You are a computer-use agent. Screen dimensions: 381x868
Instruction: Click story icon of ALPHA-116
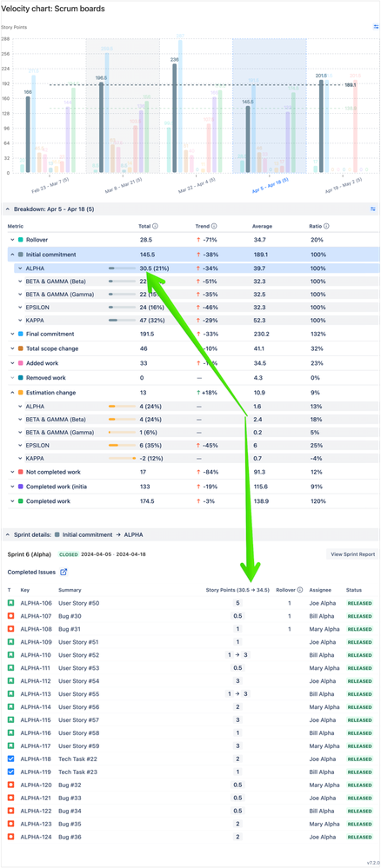[x=10, y=733]
